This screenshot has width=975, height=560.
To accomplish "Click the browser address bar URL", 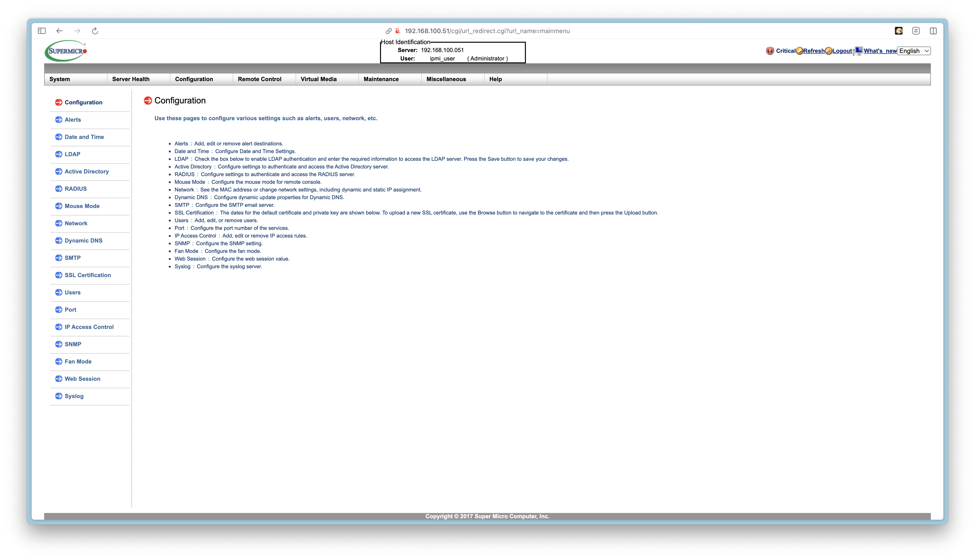I will [487, 31].
